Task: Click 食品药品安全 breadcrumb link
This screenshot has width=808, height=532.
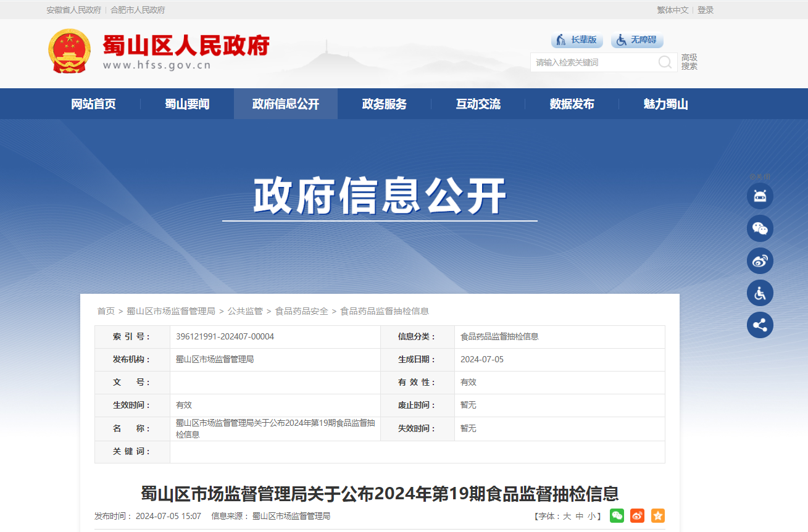Action: point(302,311)
